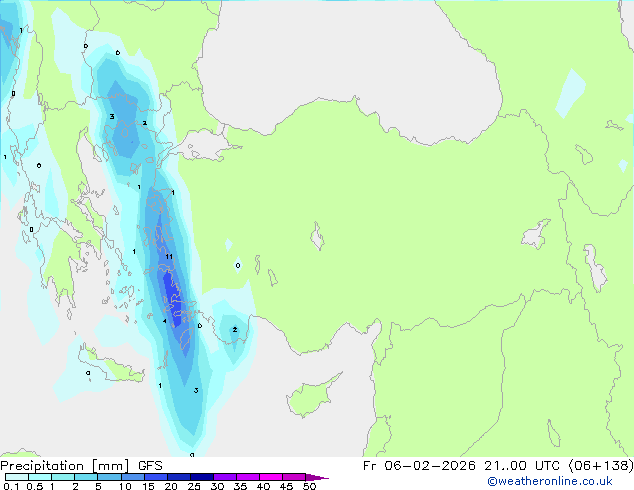
Task: Click the date "06-02-2026"
Action: [x=429, y=466]
